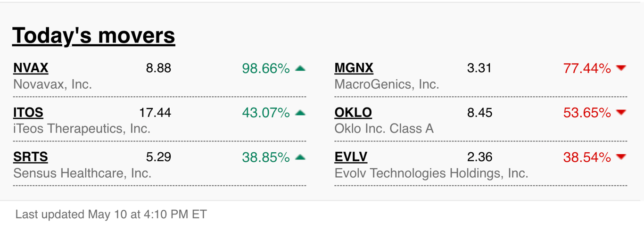Click the red down arrow beside MGNX
The image size is (644, 240).
621,68
